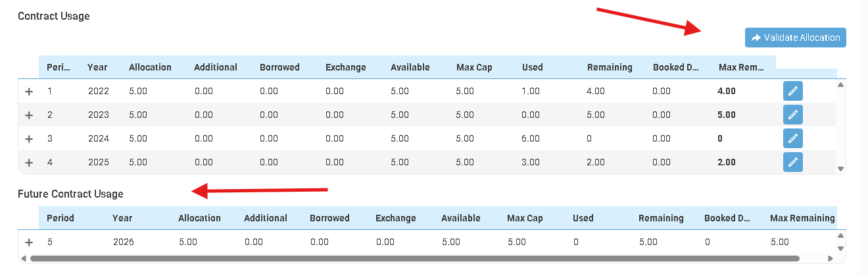Sort Future Contract Usage by Period
The width and height of the screenshot is (868, 276).
(x=60, y=218)
